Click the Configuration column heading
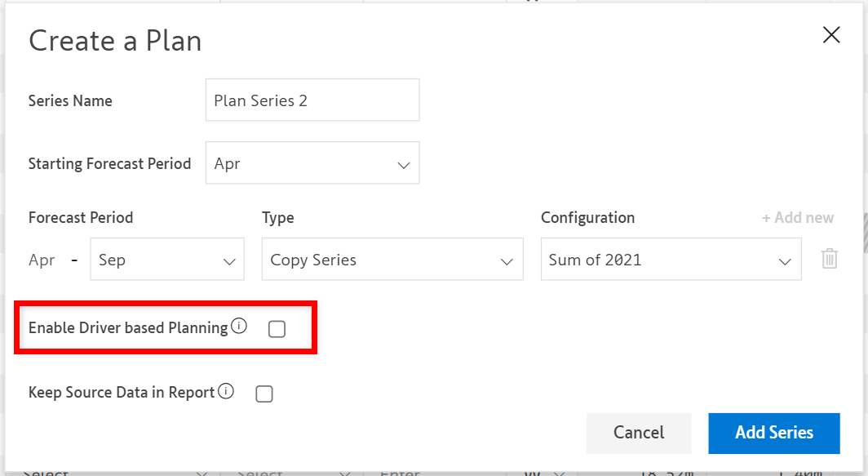Screen dimensions: 868x476 [587, 218]
